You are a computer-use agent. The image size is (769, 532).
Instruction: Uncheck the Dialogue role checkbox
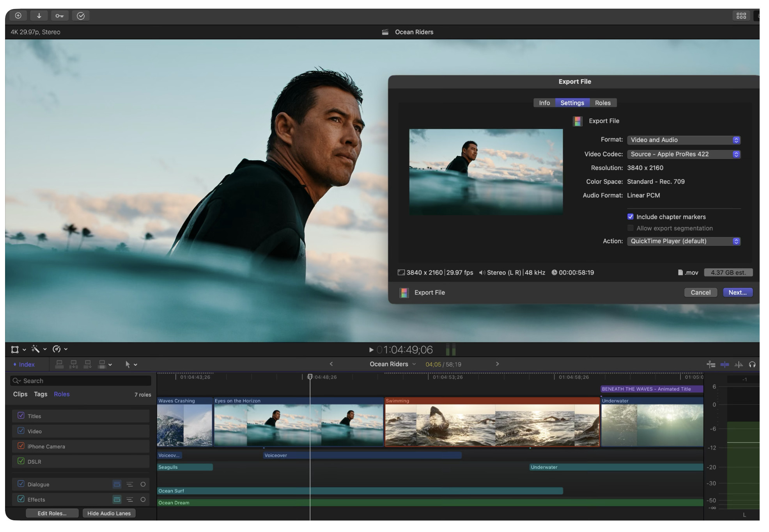[21, 484]
